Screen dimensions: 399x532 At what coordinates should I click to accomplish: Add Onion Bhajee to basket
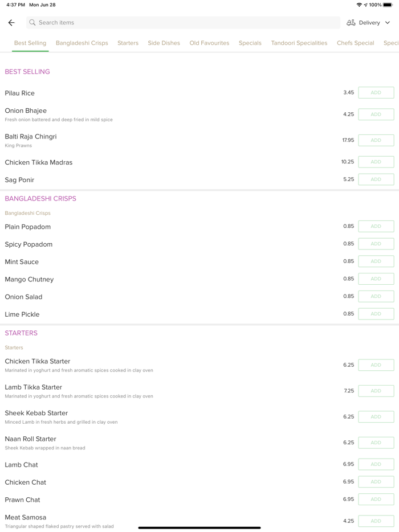tap(376, 114)
